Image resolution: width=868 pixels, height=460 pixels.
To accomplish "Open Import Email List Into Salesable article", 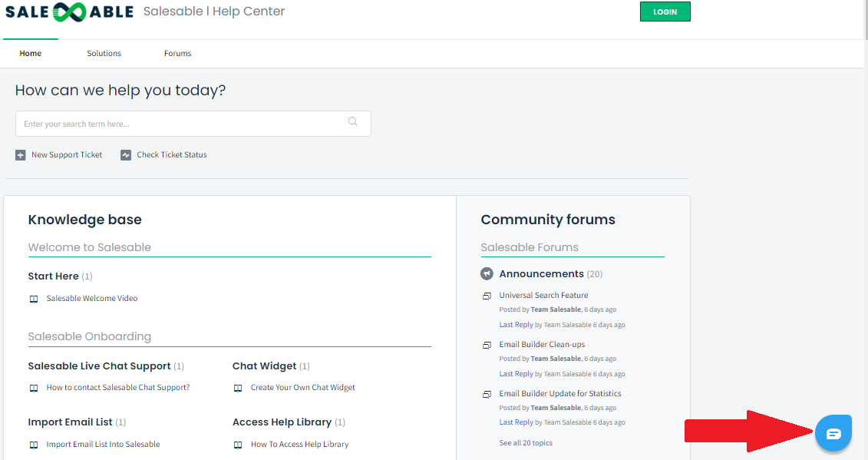I will pos(103,444).
